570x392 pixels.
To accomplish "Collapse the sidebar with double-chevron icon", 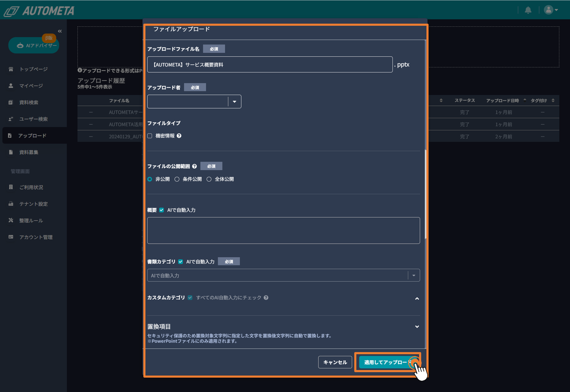I will pos(60,31).
